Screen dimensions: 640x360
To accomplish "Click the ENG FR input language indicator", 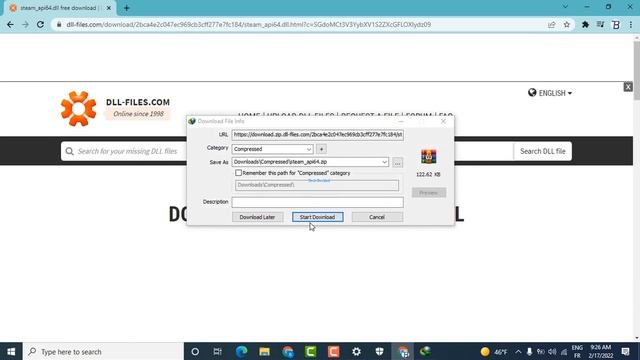I will coord(577,351).
